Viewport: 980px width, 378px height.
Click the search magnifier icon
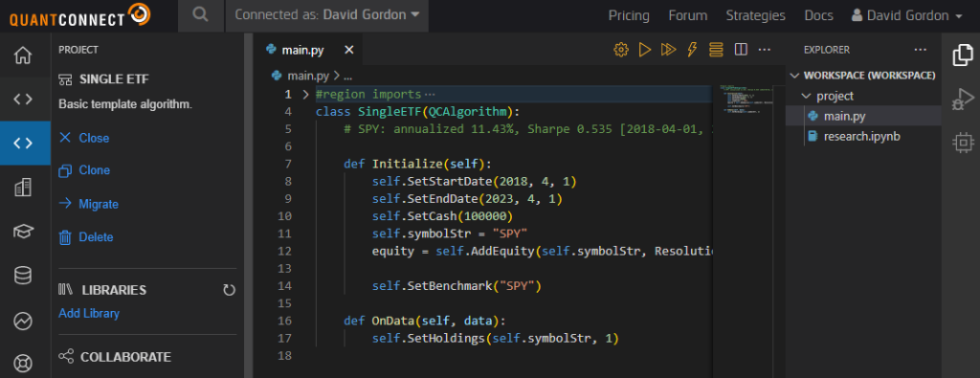tap(201, 15)
